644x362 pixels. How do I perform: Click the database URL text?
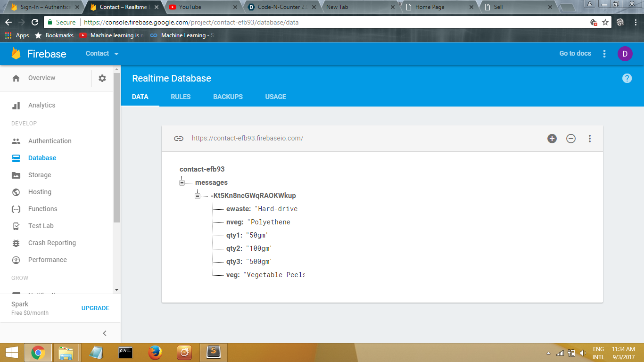tap(248, 139)
